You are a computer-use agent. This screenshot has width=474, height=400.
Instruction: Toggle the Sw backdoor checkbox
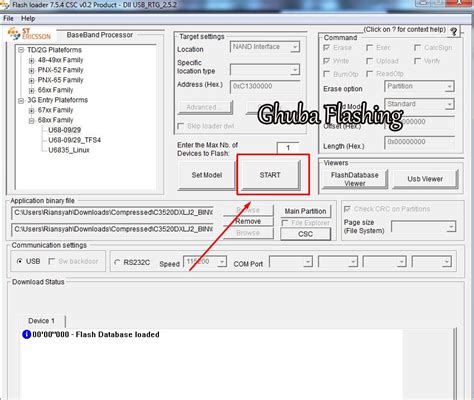tap(51, 261)
